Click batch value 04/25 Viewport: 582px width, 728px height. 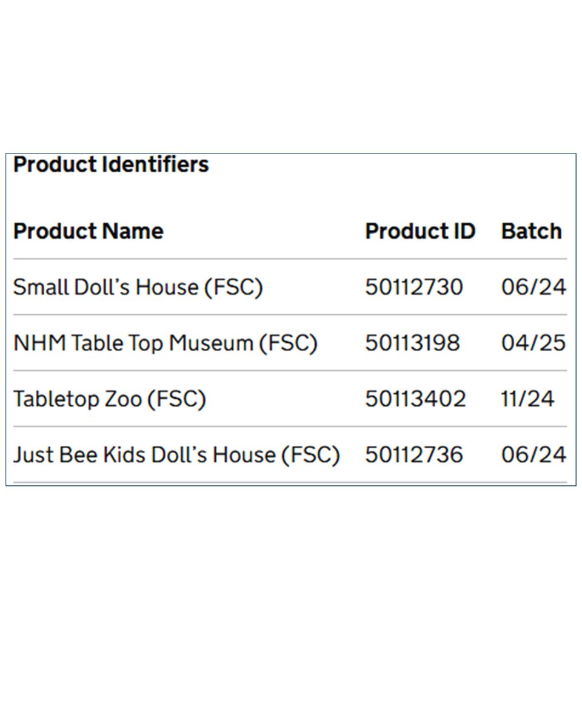pyautogui.click(x=533, y=343)
